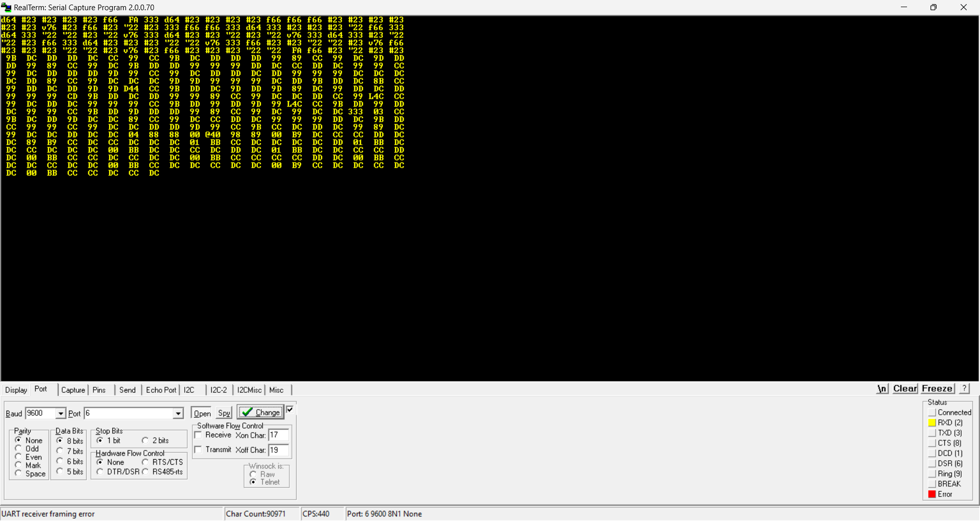The width and height of the screenshot is (980, 521).
Task: Click the Connected status indicator
Action: point(932,412)
